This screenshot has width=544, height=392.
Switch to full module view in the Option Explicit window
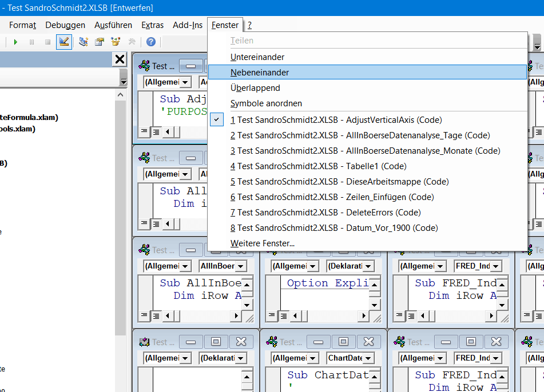coord(283,315)
